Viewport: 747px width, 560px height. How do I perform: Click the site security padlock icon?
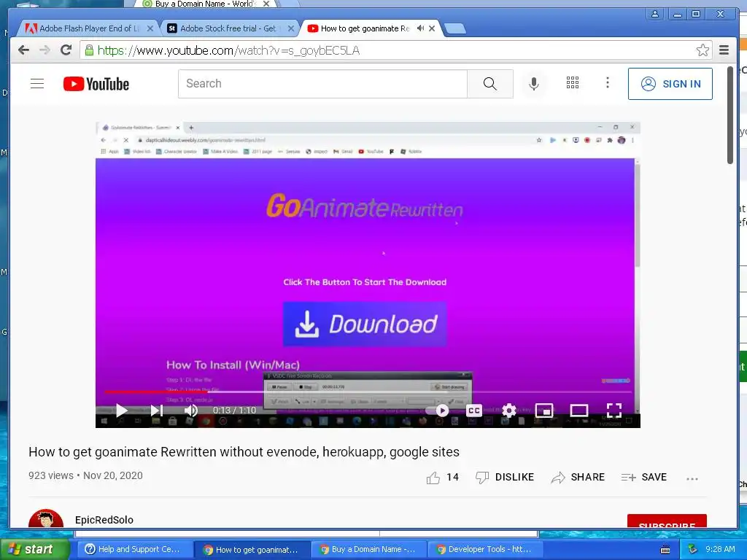click(x=89, y=50)
